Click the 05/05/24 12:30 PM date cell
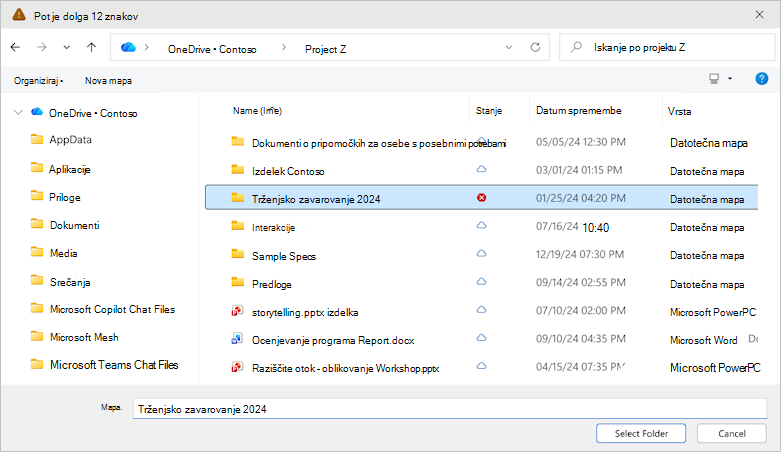Screen dimensions: 781x452 click(x=581, y=142)
